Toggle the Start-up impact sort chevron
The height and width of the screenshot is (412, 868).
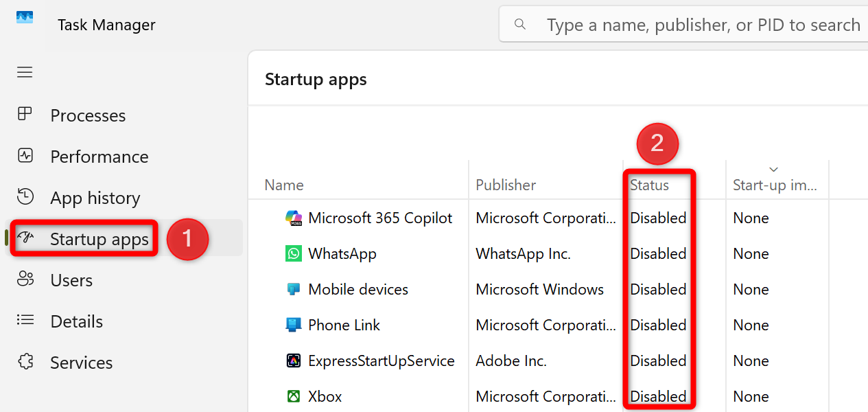(773, 169)
